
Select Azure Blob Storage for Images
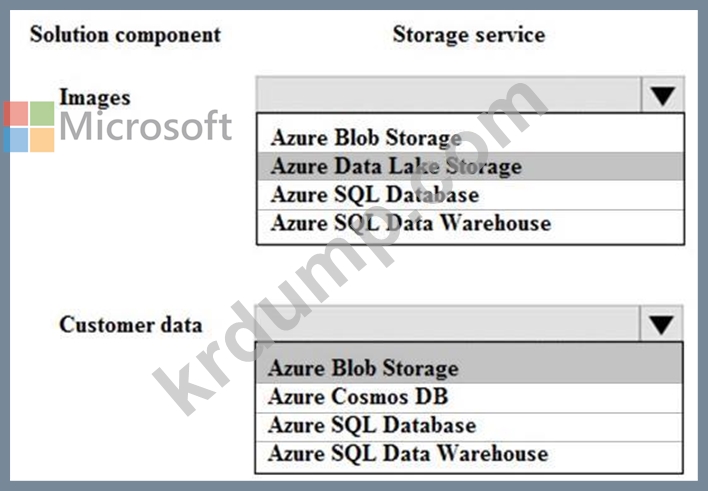tap(470, 138)
